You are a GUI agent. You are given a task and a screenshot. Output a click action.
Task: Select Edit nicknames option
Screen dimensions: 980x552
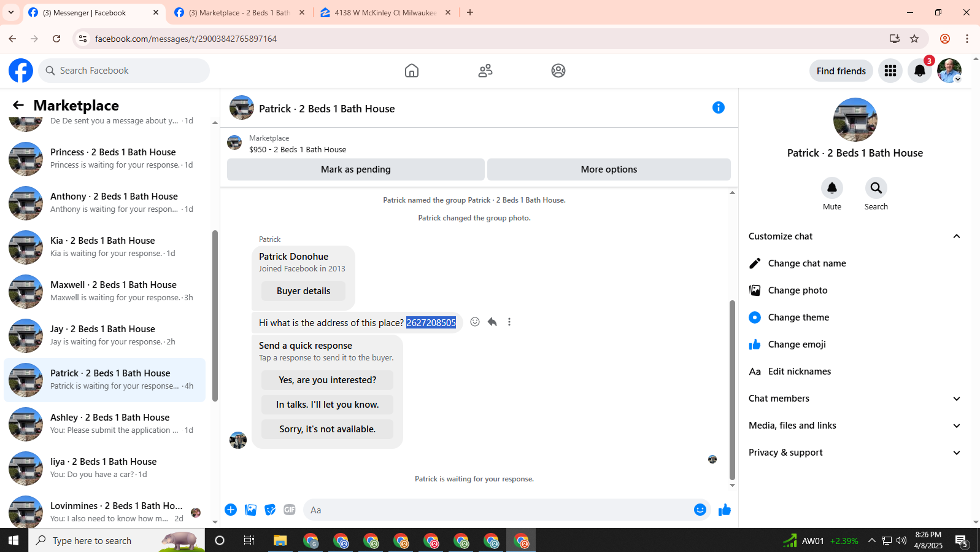[x=854, y=371]
